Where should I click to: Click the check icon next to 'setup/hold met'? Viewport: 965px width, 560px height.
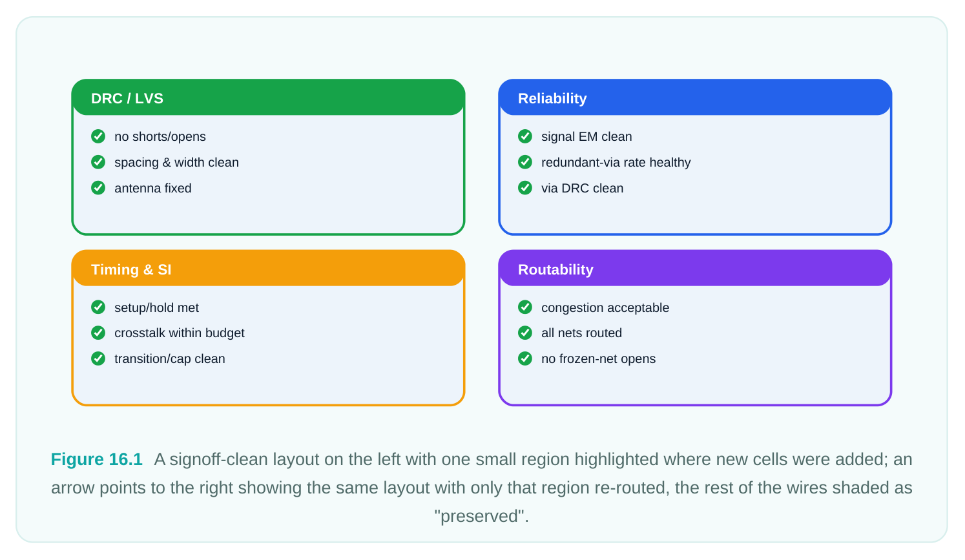tap(98, 307)
